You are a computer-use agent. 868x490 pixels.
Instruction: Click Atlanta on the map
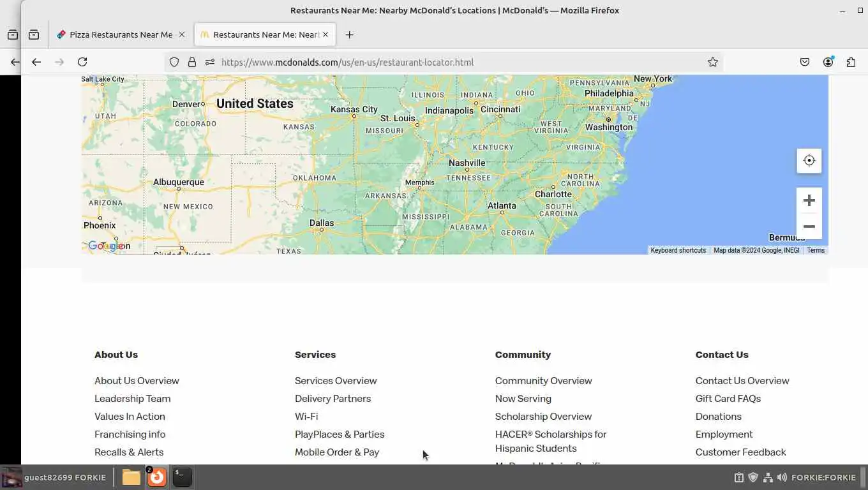pos(502,205)
